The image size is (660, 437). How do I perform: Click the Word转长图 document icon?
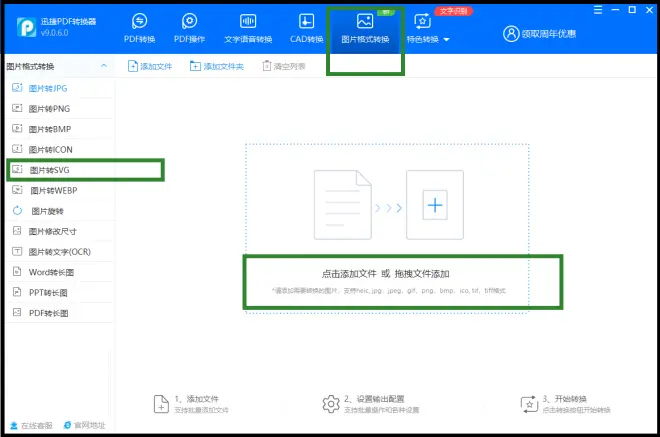click(x=17, y=272)
